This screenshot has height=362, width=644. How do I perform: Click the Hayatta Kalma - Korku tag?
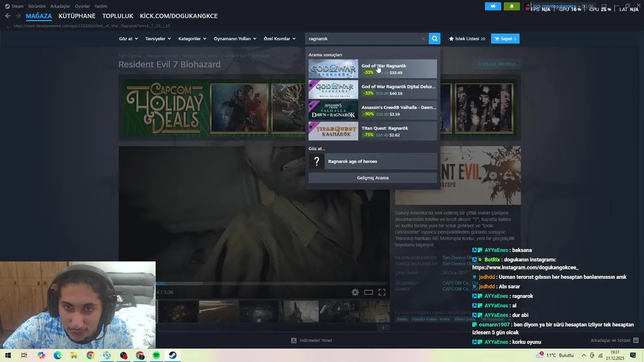pos(431,319)
